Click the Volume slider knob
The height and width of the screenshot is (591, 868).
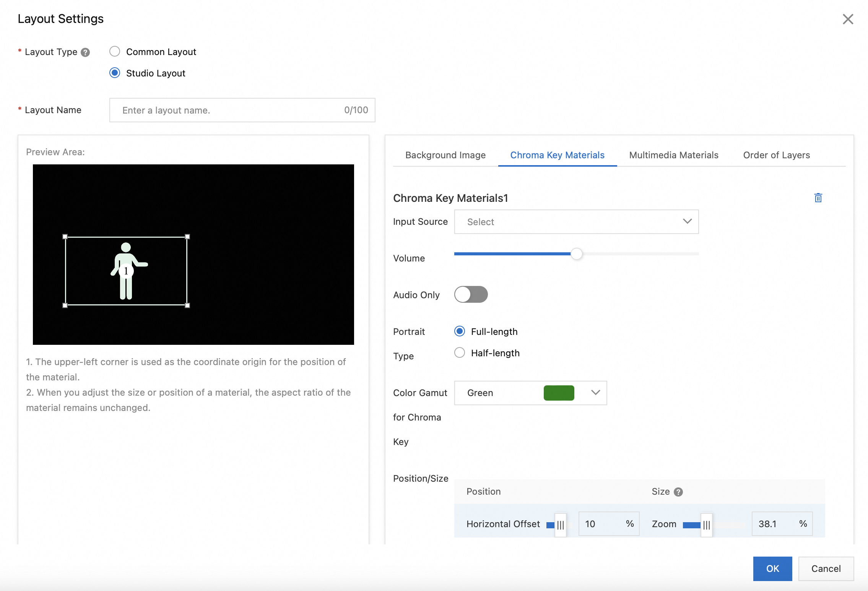576,254
